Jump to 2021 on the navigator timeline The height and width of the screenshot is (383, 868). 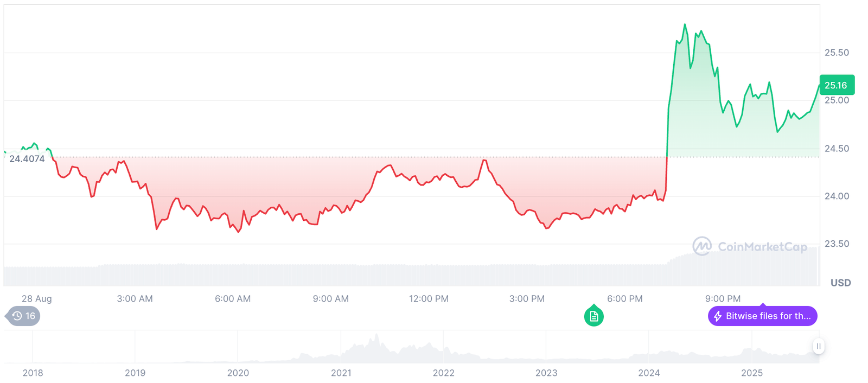[341, 373]
